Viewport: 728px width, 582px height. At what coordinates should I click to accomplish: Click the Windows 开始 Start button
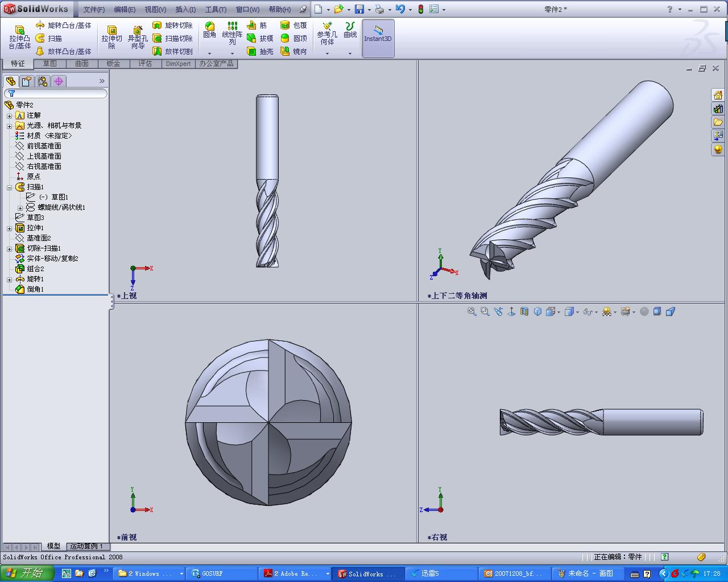[27, 573]
